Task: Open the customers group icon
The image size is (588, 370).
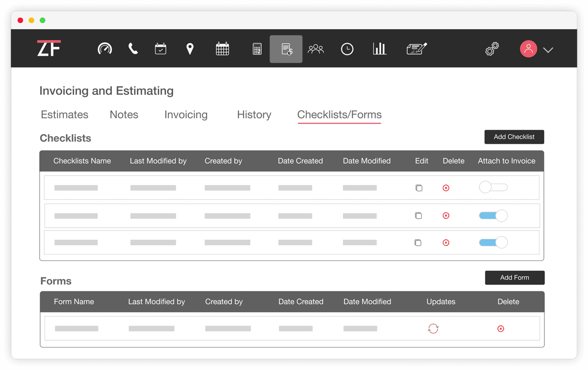Action: (x=316, y=49)
